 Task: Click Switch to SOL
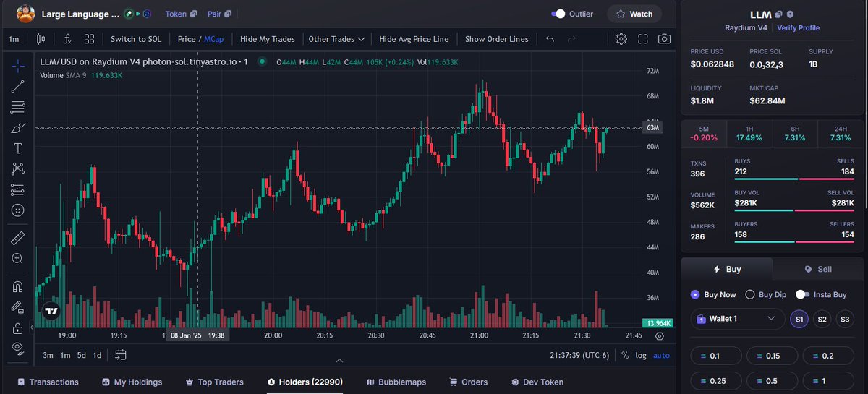(x=136, y=39)
